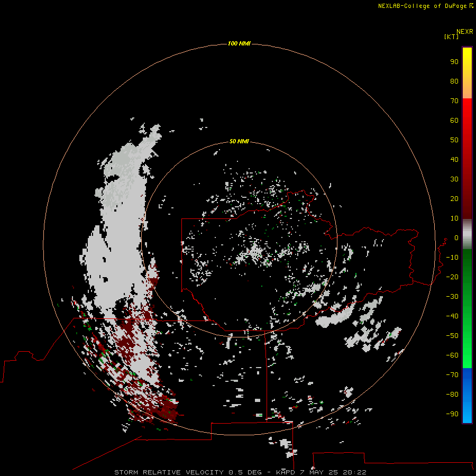This screenshot has width=476, height=476.
Task: Click the -10 value on velocity scale
Action: [452, 258]
